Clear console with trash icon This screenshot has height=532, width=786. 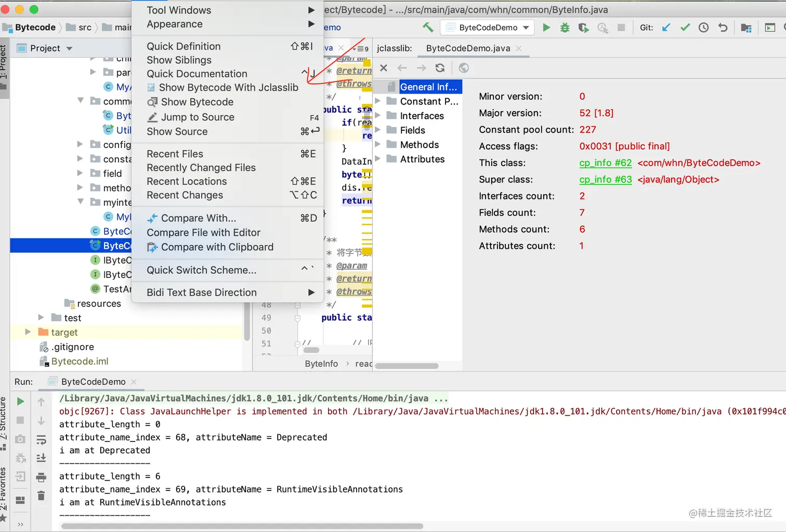click(42, 496)
